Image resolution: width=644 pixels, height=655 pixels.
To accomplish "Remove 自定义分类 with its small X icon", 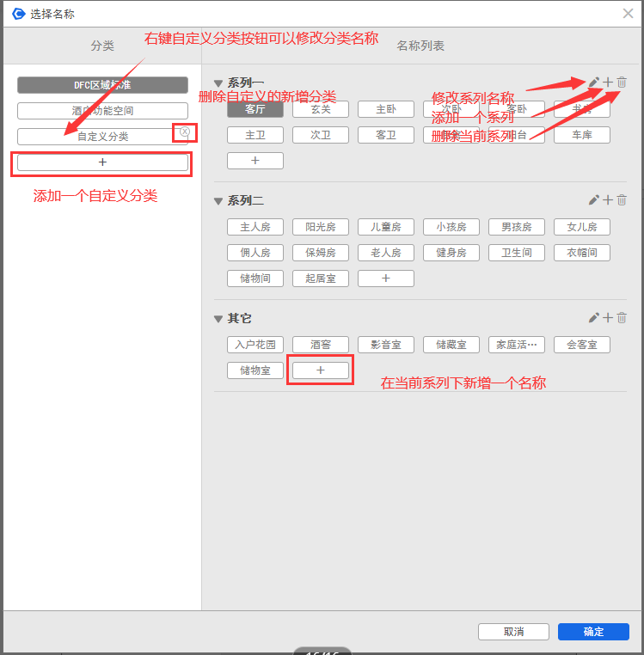I will (185, 132).
